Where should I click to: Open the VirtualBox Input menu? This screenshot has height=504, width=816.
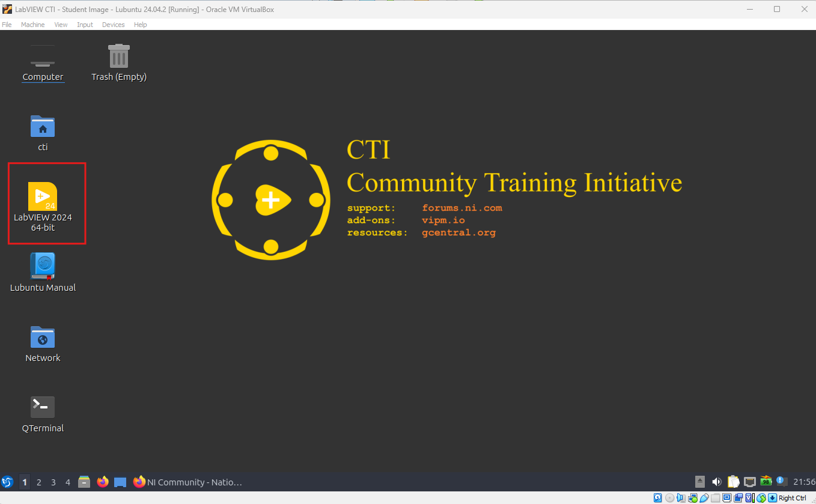click(x=85, y=25)
